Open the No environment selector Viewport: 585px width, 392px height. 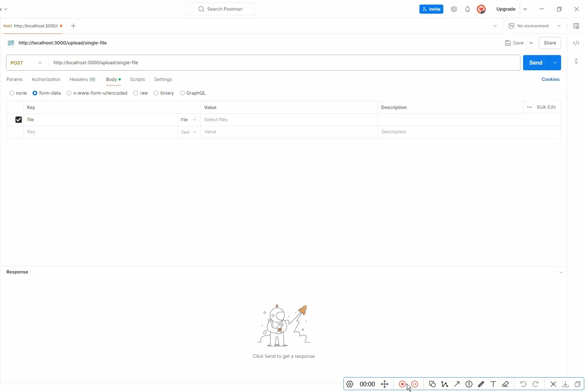click(x=534, y=26)
